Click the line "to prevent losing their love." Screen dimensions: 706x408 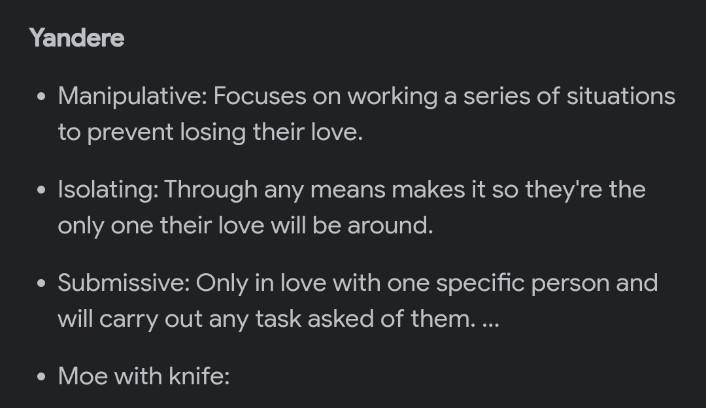point(209,133)
